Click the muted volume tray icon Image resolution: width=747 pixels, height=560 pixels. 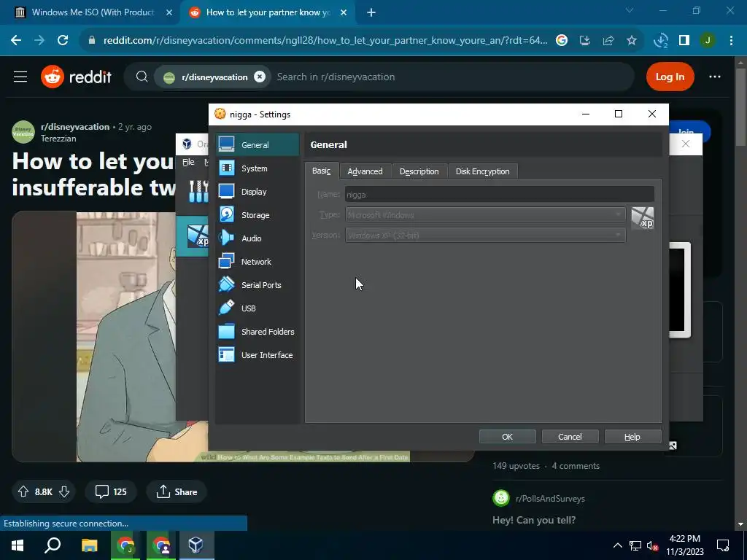tap(653, 545)
